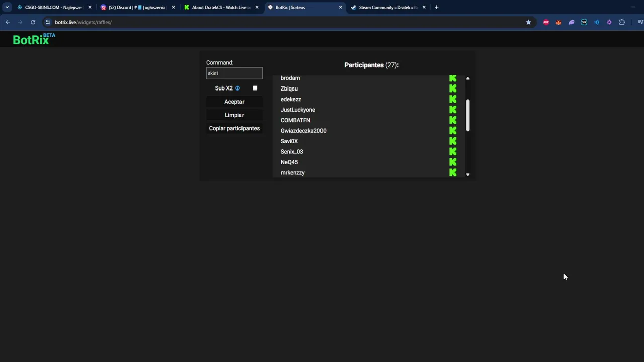644x362 pixels.
Task: Switch to the Discord ogłoszenia tab
Action: click(x=136, y=7)
